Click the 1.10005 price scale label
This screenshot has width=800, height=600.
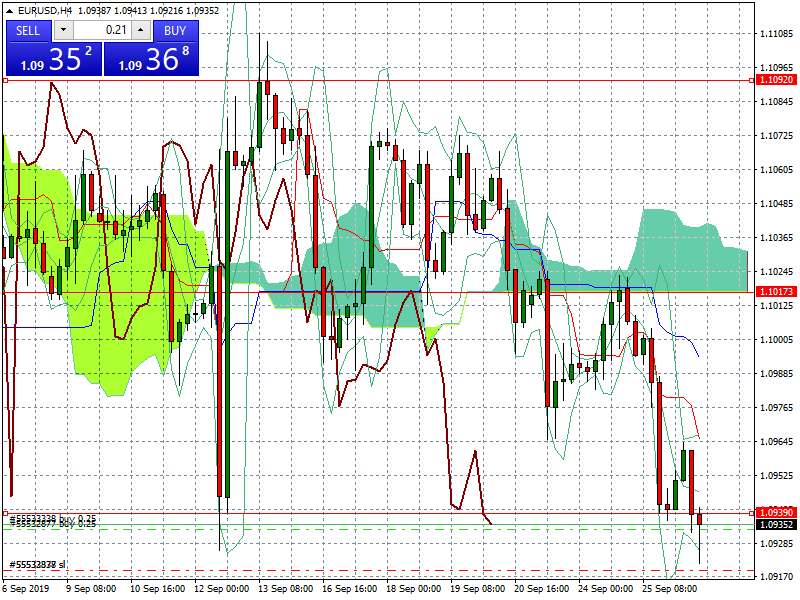pos(777,340)
